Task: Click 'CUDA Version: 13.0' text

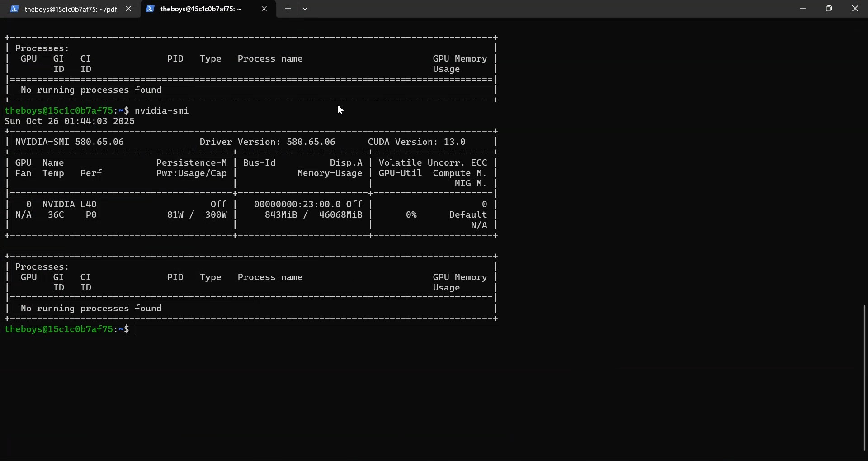Action: click(x=417, y=142)
